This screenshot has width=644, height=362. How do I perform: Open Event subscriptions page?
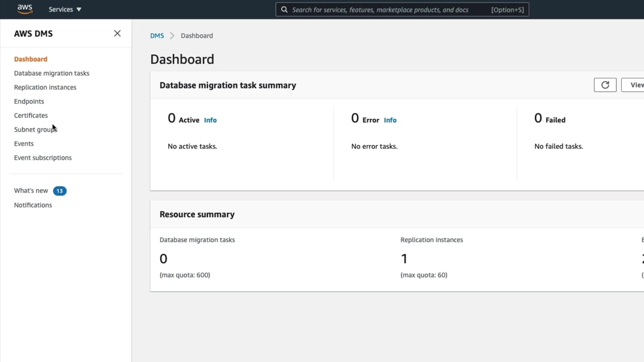point(43,158)
